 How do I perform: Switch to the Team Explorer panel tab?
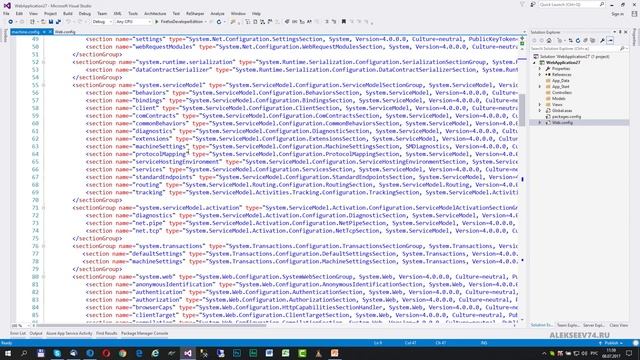click(x=568, y=325)
